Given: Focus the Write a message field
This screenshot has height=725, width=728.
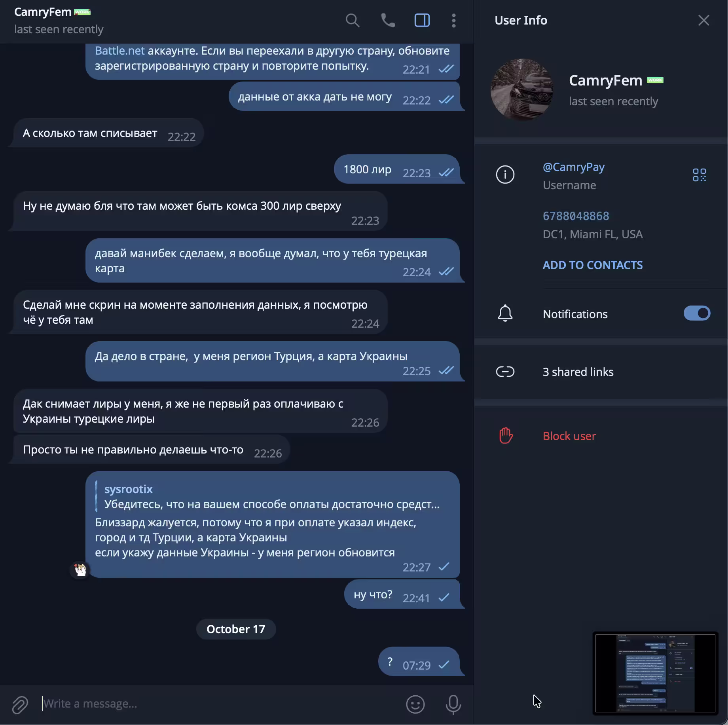Looking at the screenshot, I should click(220, 704).
